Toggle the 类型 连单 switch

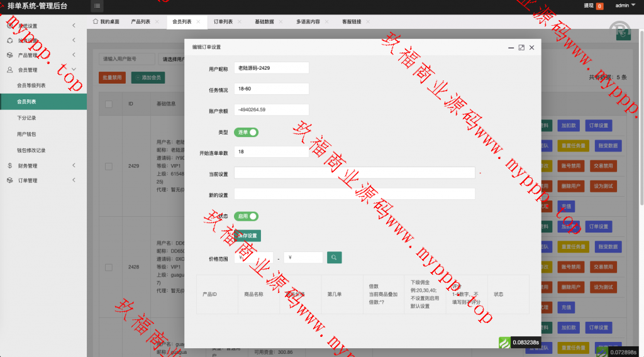[247, 132]
